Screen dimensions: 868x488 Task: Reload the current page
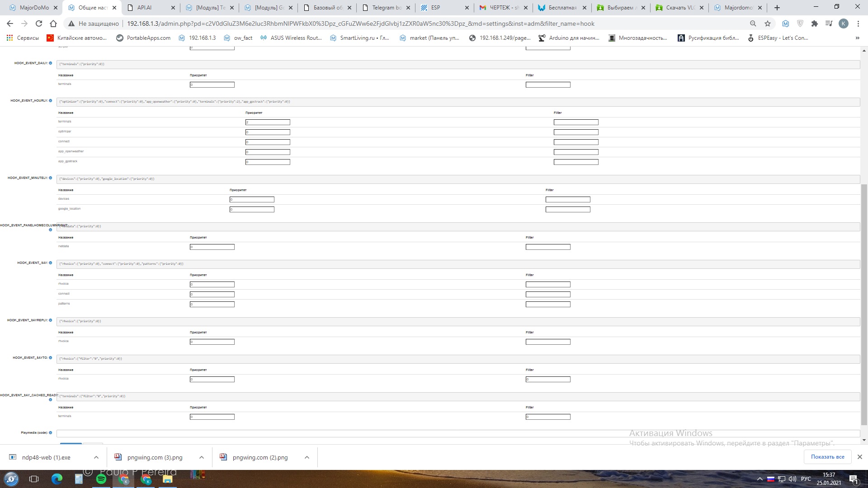tap(39, 23)
